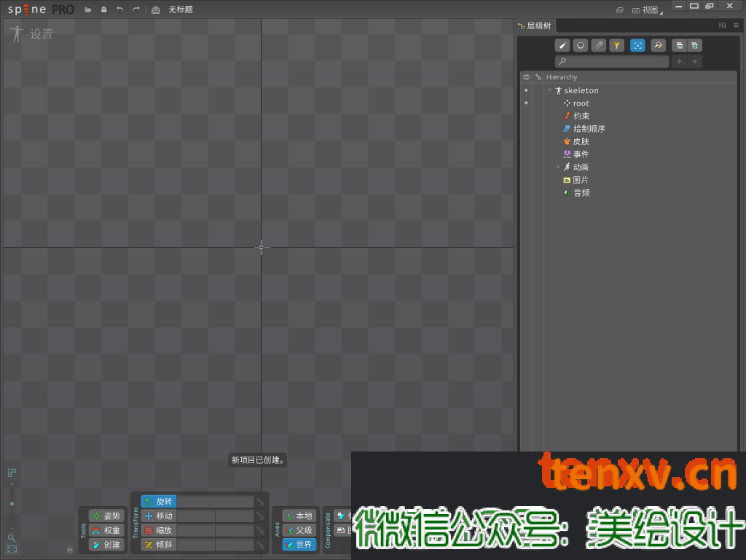Click the zoom magnifier icon in viewport corner
Viewport: 746px width, 560px height.
point(12,537)
